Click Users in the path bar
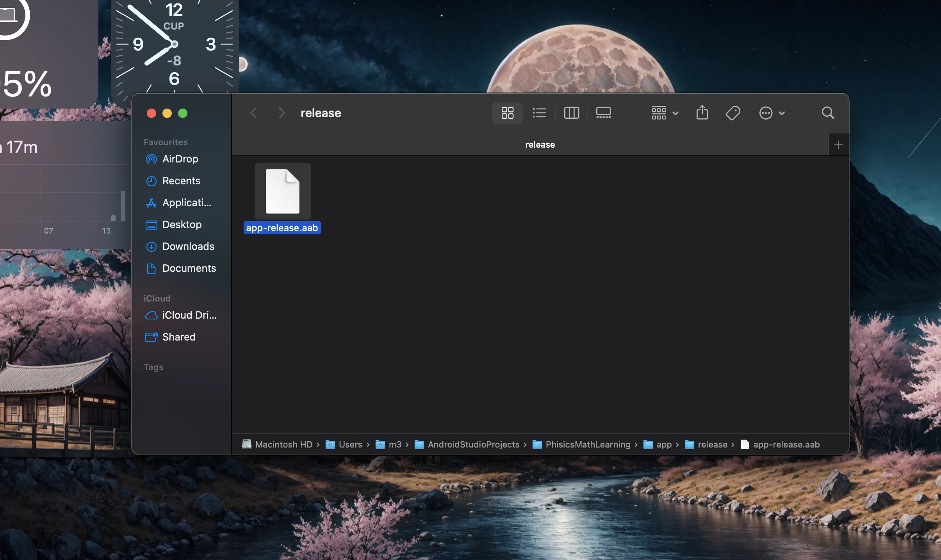Viewport: 941px width, 560px height. pos(344,444)
